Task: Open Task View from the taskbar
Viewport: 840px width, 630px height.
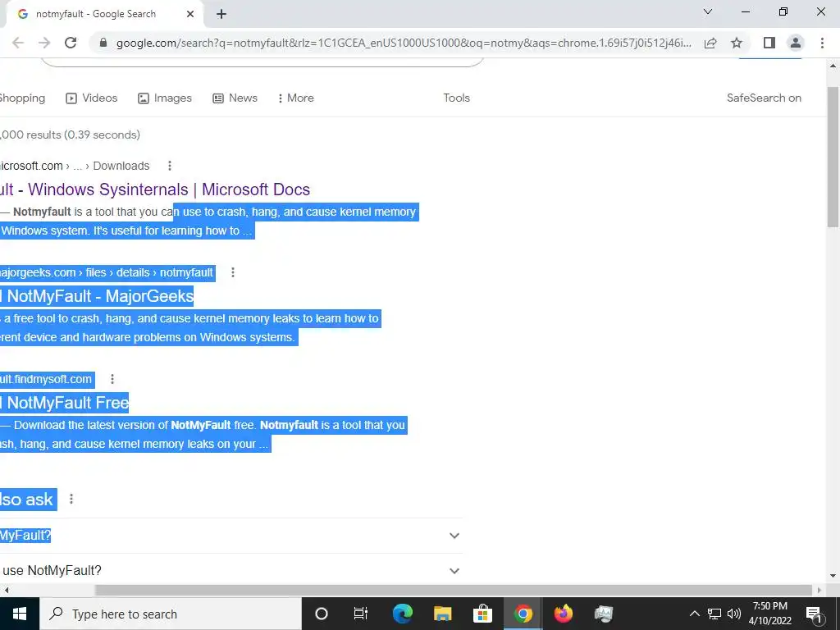Action: point(361,614)
